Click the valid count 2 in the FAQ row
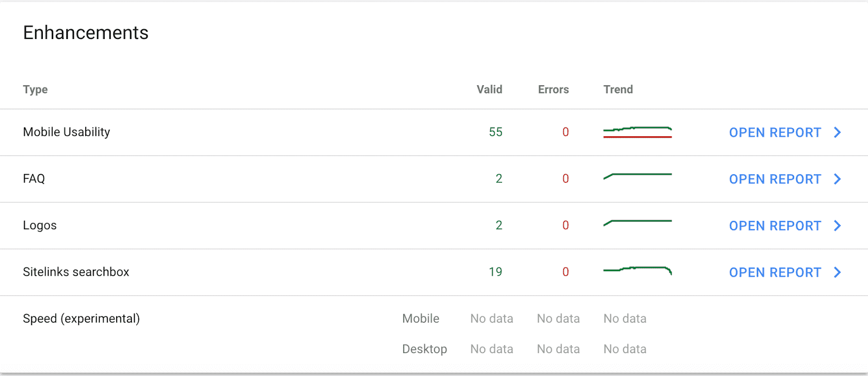The image size is (868, 376). point(499,179)
